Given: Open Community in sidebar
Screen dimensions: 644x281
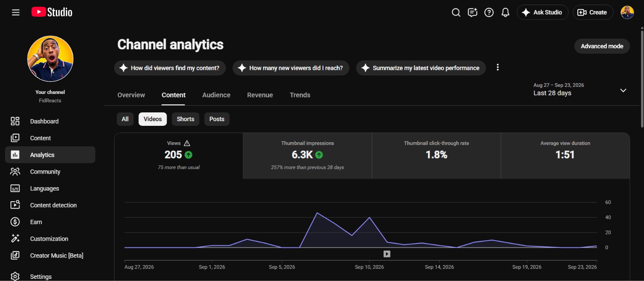Looking at the screenshot, I should (x=50, y=172).
